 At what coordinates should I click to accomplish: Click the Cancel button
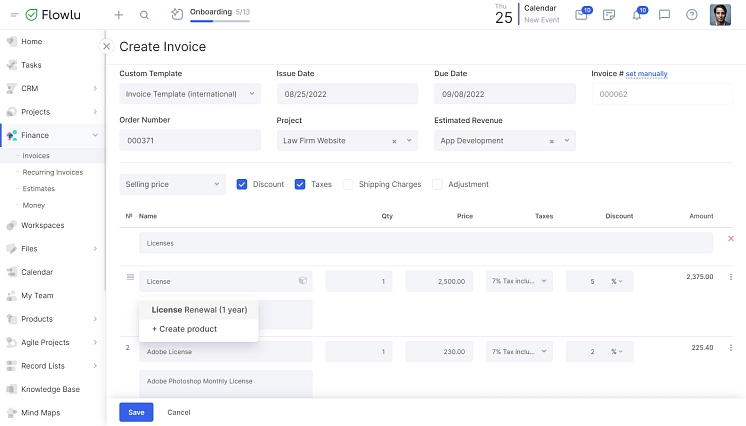pyautogui.click(x=179, y=412)
